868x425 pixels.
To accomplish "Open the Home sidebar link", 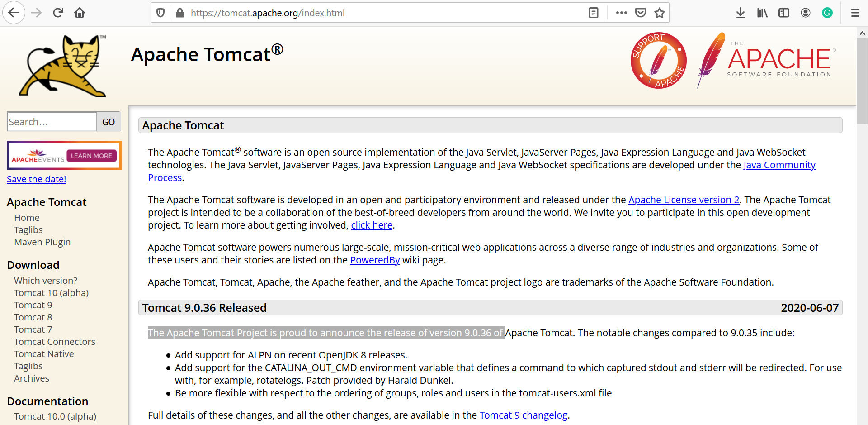I will coord(27,218).
